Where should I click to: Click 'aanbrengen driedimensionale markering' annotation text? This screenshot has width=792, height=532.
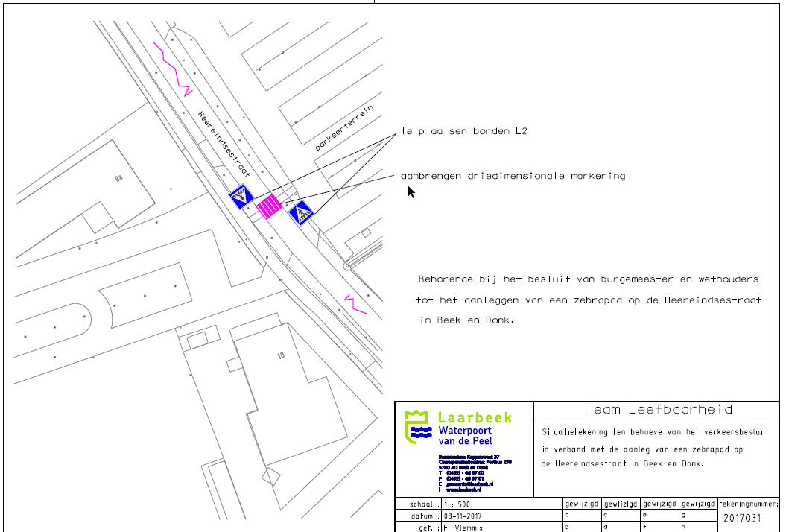(x=513, y=177)
